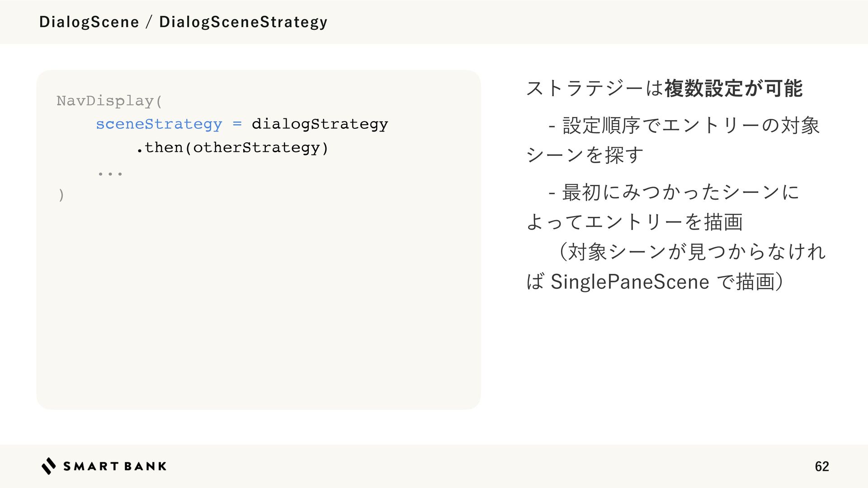Click the sceneStrategy parameter in code
Viewport: 868px width, 488px height.
tap(159, 124)
